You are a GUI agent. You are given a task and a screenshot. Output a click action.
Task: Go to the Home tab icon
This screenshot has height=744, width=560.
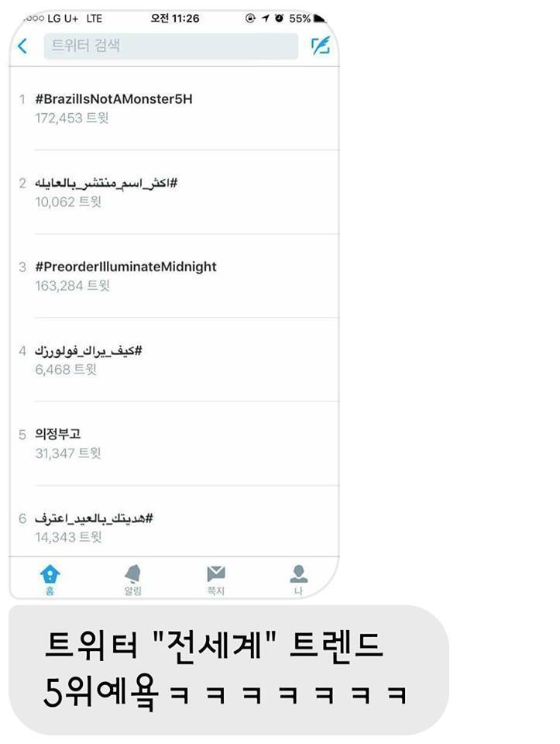click(50, 580)
